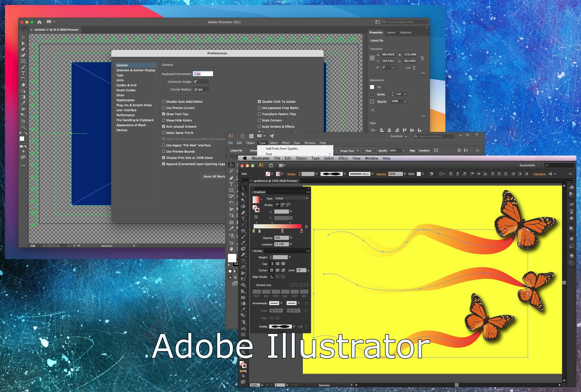Select the Line Segment tool in gradient.ai toolbar
The width and height of the screenshot is (581, 392).
pos(243,225)
